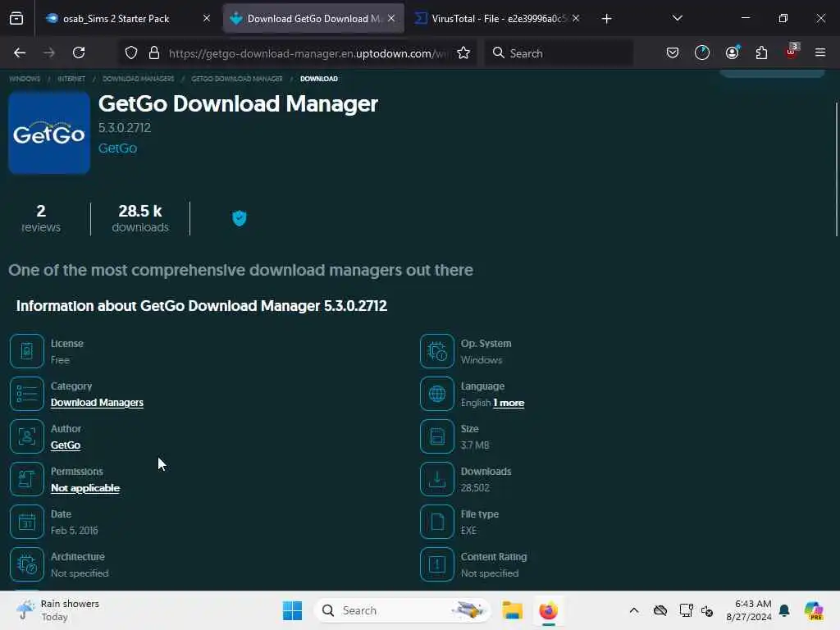Open the Firefox hamburger menu
Viewport: 840px width, 630px height.
pyautogui.click(x=820, y=52)
